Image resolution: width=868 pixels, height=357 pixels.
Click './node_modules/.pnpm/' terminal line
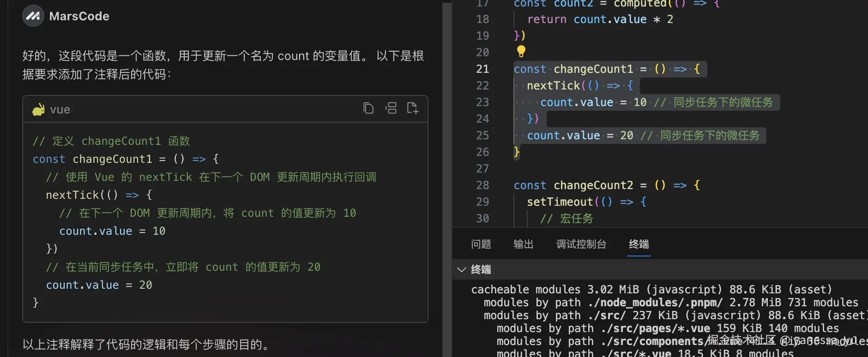click(x=671, y=303)
